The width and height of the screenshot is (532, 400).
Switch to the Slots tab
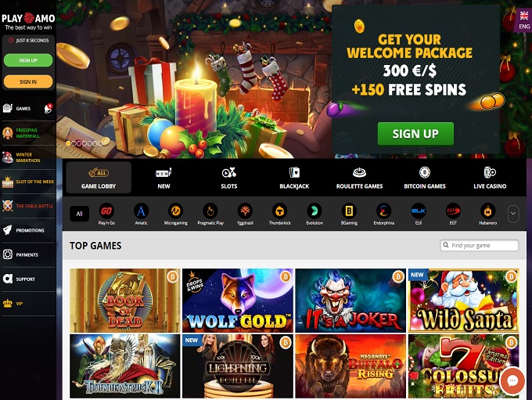click(x=229, y=178)
